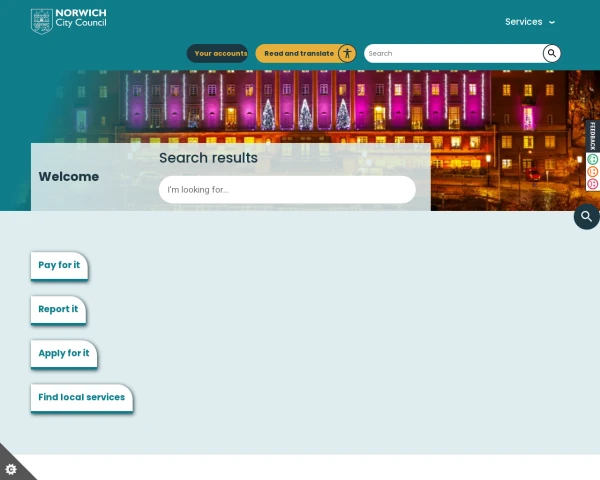Select the orange neutral feedback face
The image size is (600, 480).
tap(592, 171)
